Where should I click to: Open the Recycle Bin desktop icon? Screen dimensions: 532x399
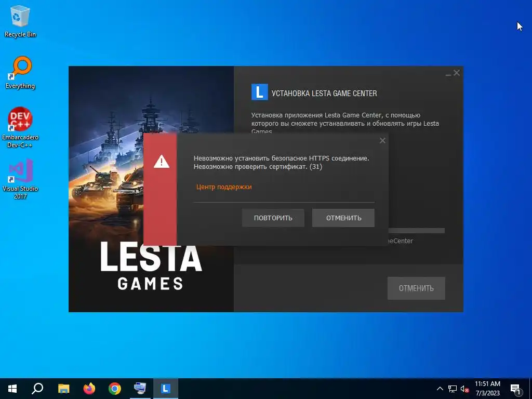pos(20,21)
